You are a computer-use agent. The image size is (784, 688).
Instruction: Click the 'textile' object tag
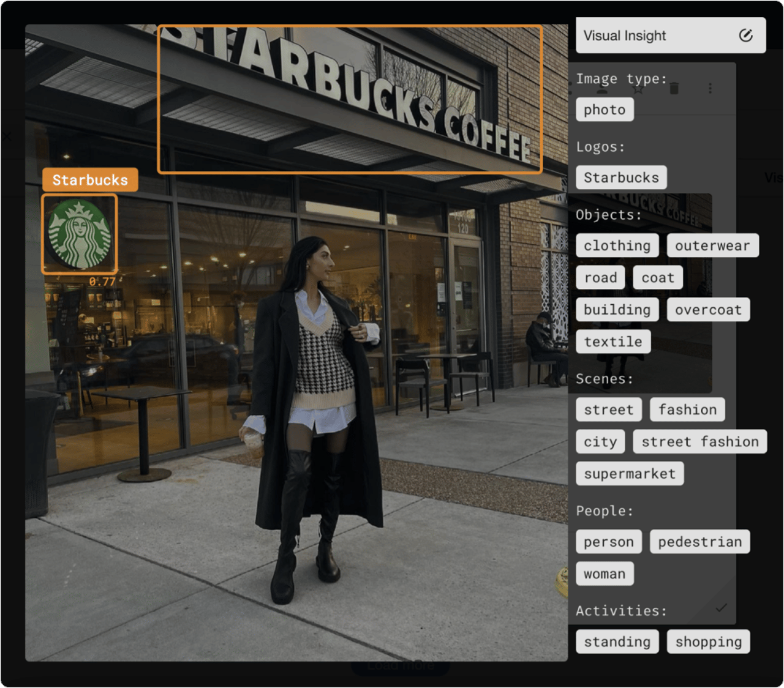point(612,342)
